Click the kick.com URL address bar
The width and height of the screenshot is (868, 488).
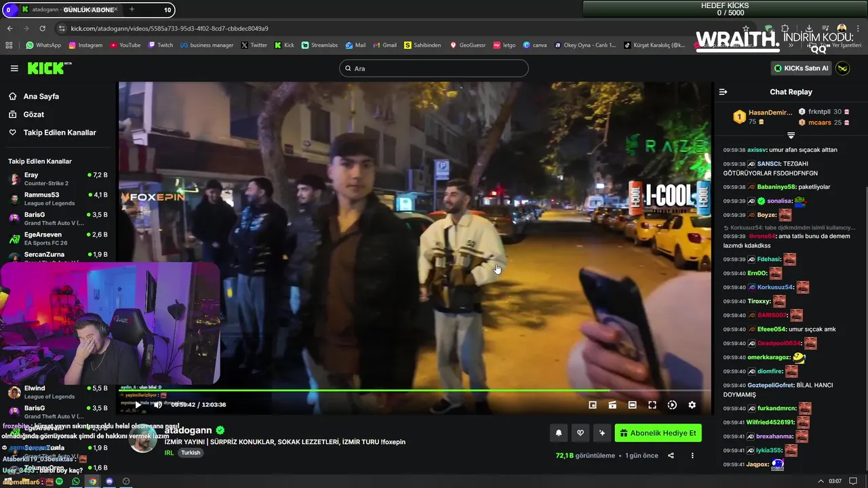[x=170, y=28]
